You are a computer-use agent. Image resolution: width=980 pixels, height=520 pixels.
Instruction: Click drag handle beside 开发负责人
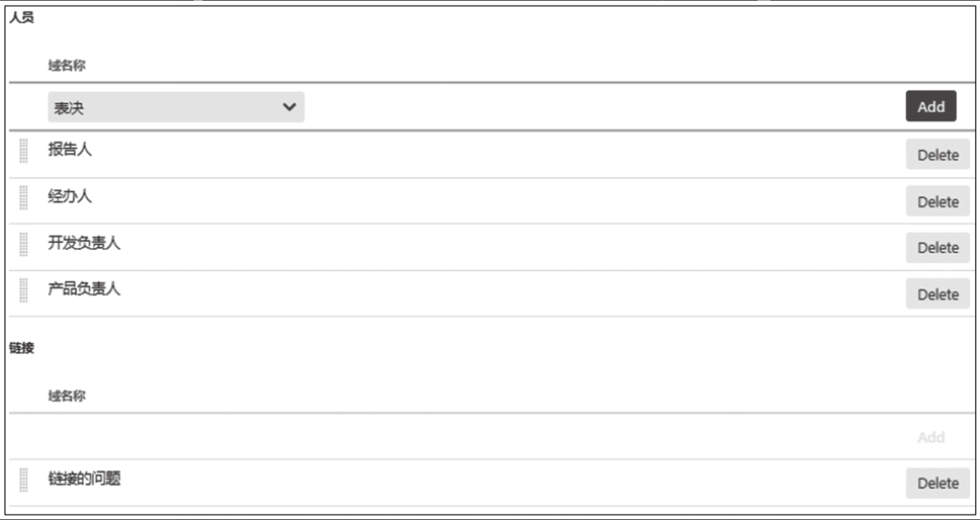24,244
